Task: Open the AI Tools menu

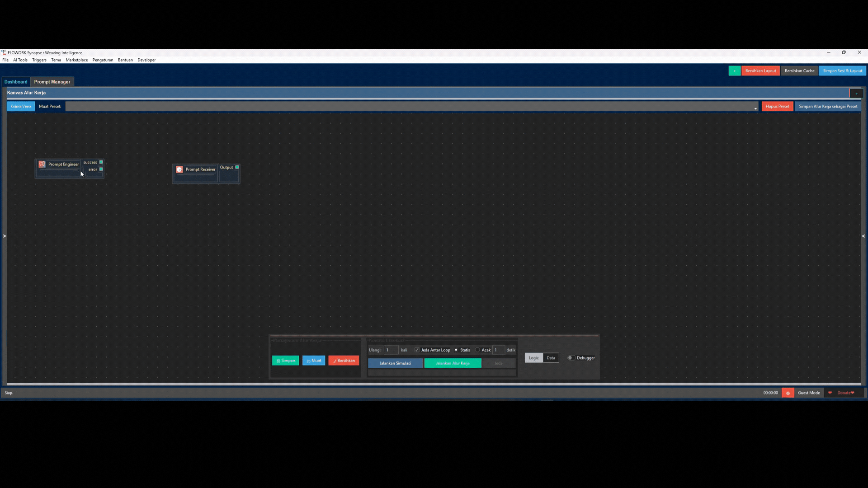Action: [20, 60]
